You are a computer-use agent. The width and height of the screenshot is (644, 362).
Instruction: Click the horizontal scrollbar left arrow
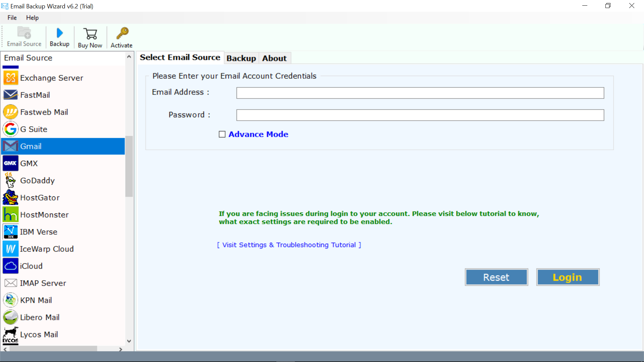click(5, 349)
